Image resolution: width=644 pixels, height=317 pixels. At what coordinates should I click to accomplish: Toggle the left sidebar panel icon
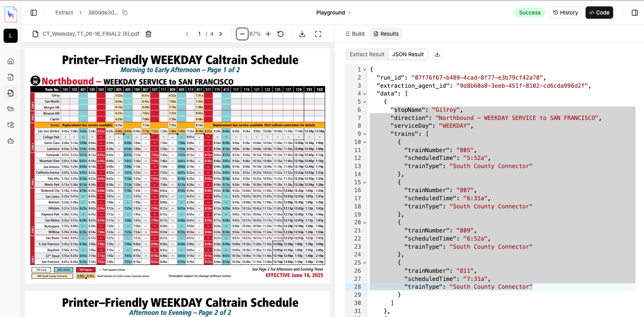point(34,13)
